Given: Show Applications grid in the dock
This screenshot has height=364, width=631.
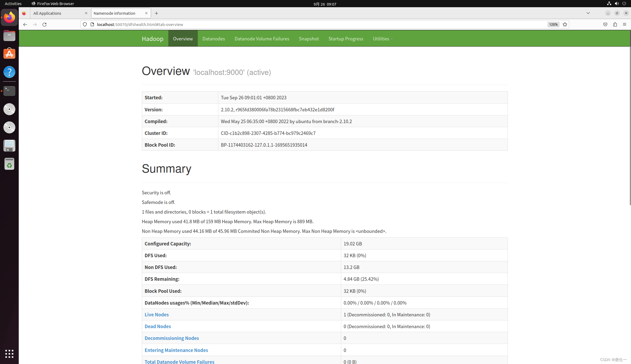Looking at the screenshot, I should pyautogui.click(x=9, y=354).
